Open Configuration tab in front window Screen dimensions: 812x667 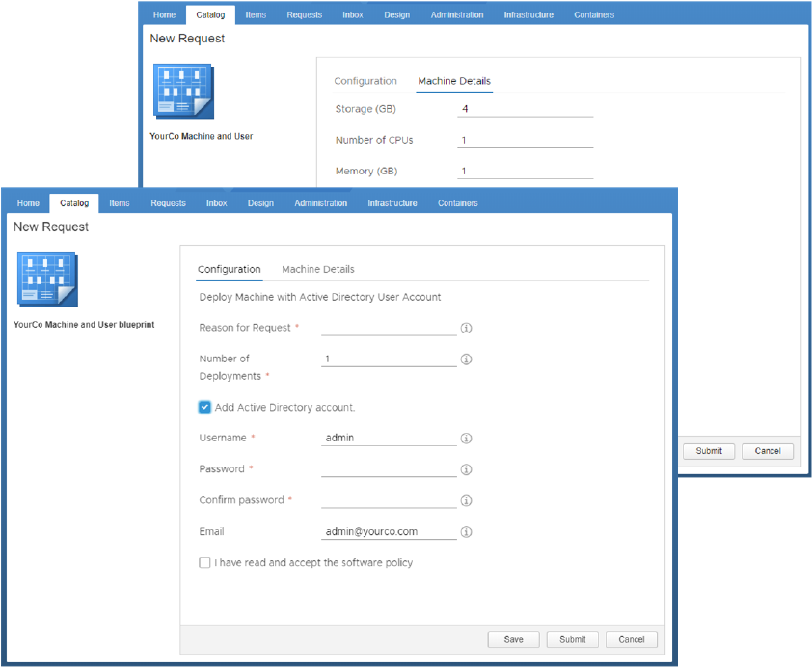pos(229,269)
